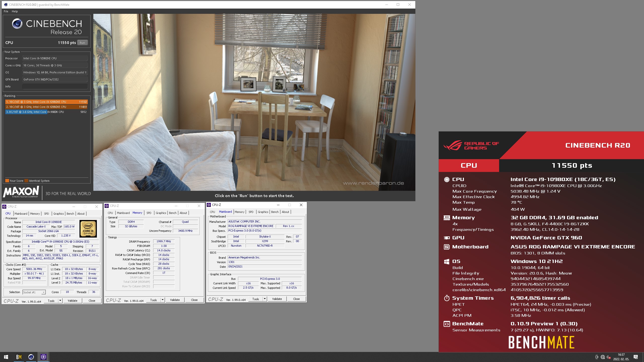The image size is (644, 362).
Task: Open the Windows Start menu
Action: coord(6,357)
